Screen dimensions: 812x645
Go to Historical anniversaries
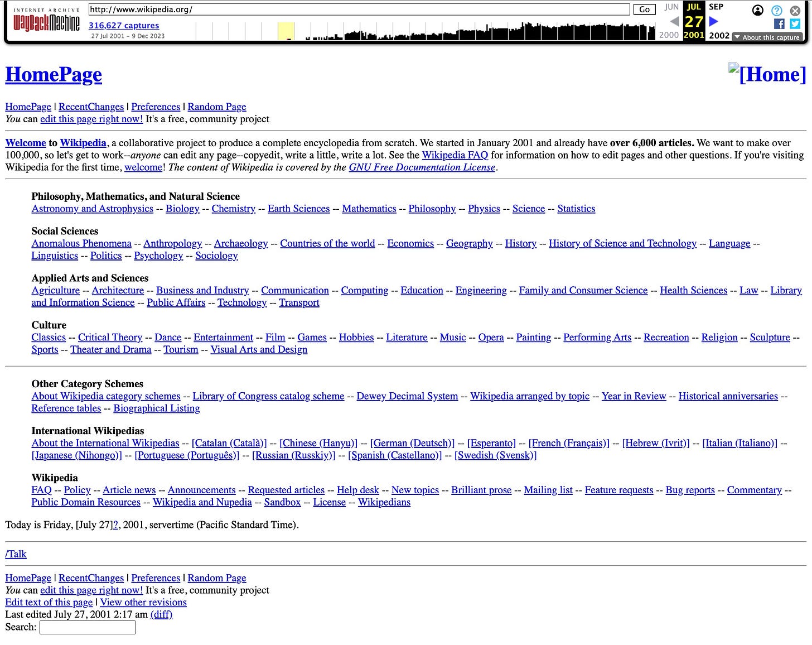728,396
